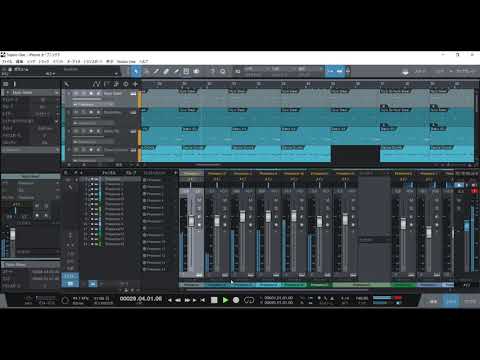
Task: Open the トラック menu
Action: (x=44, y=62)
